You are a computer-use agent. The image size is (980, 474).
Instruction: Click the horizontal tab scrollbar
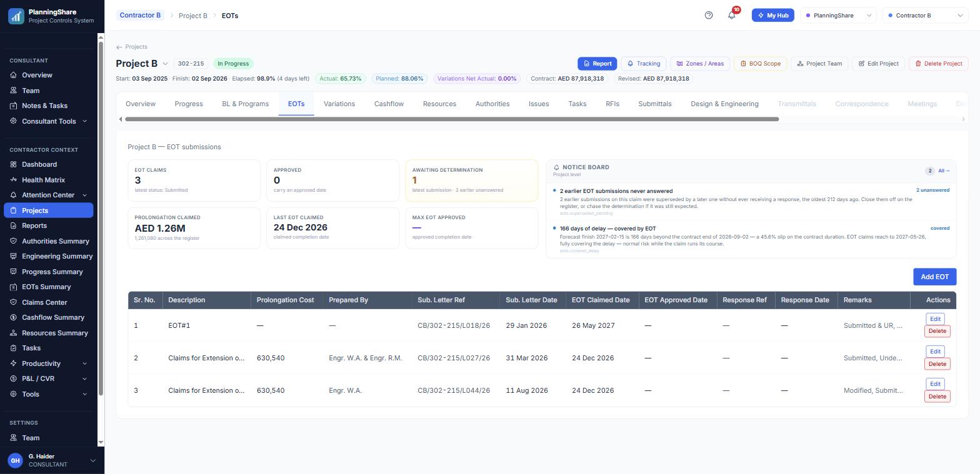(452, 119)
